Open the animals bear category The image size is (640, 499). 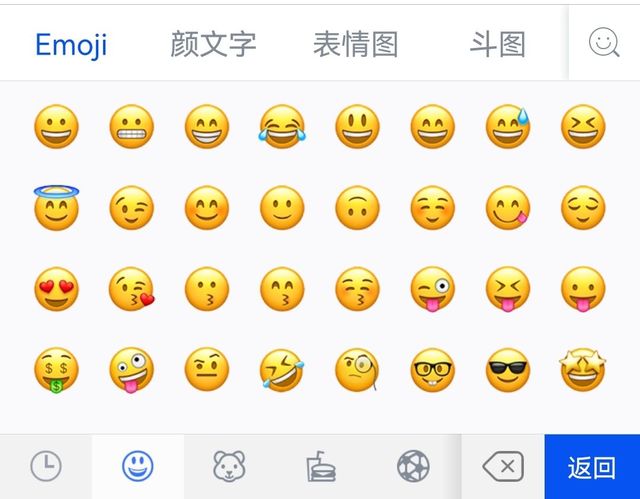(229, 466)
